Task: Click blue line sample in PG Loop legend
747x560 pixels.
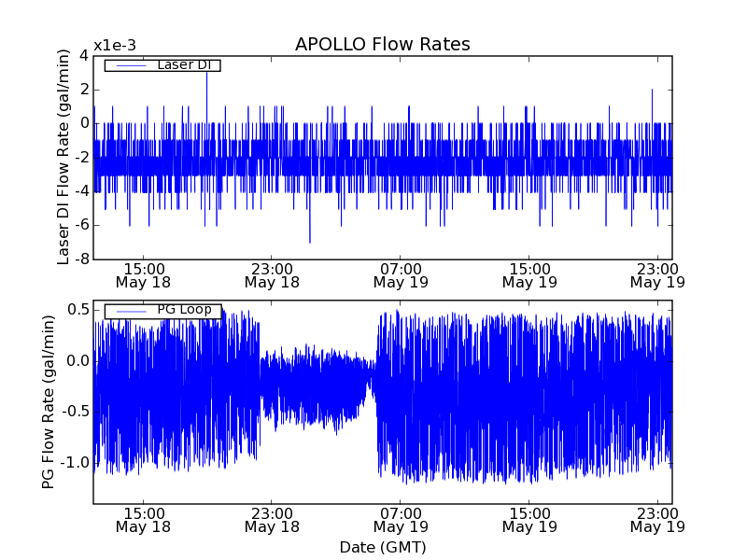Action: pos(130,311)
